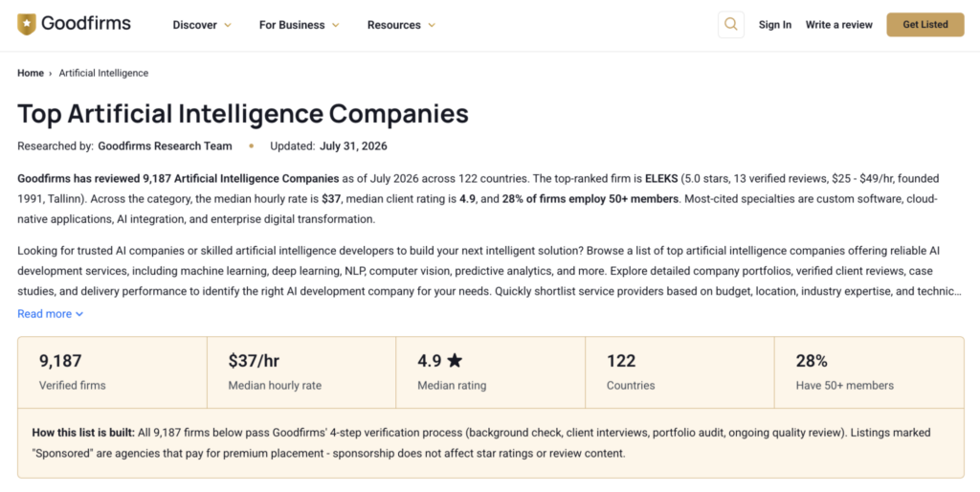Screen dimensions: 980x492
Task: Click the star icon beside 4.9 rating
Action: point(455,360)
